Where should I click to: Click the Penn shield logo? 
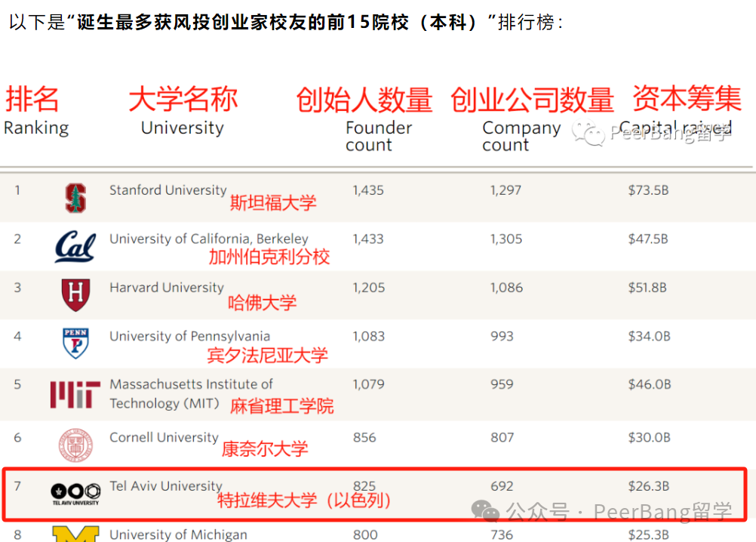coord(75,343)
